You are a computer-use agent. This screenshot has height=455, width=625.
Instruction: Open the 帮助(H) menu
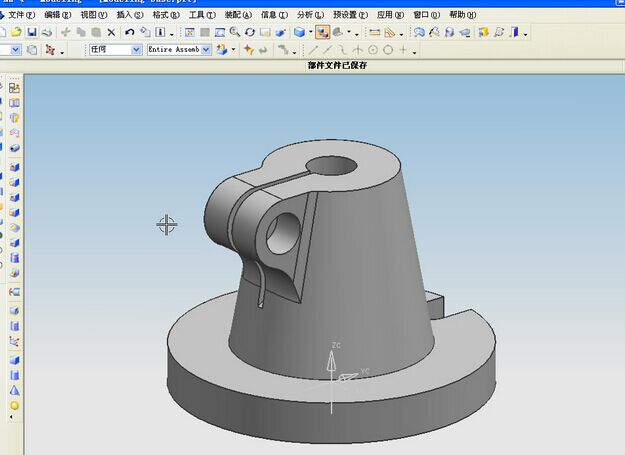[462, 15]
